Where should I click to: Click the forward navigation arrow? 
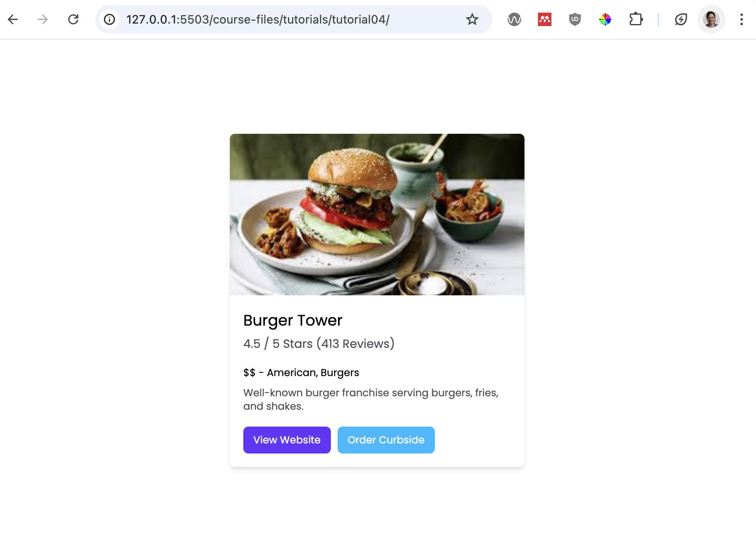pos(43,19)
